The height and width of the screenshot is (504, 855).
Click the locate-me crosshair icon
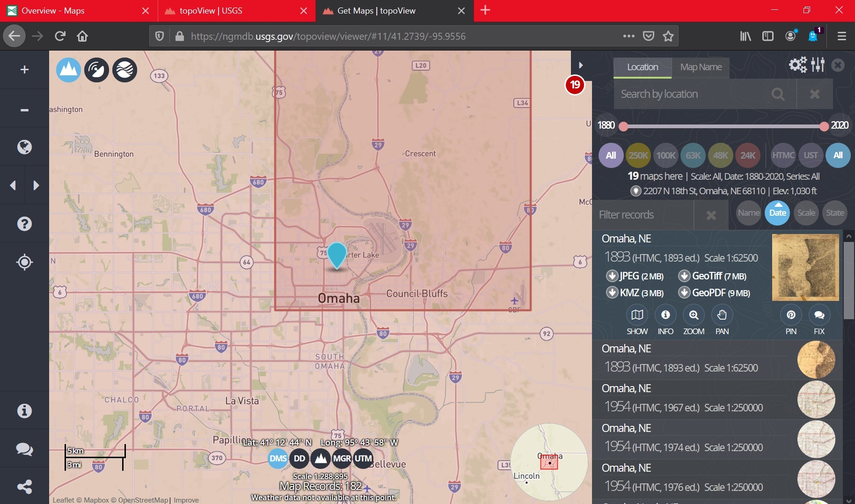point(24,262)
